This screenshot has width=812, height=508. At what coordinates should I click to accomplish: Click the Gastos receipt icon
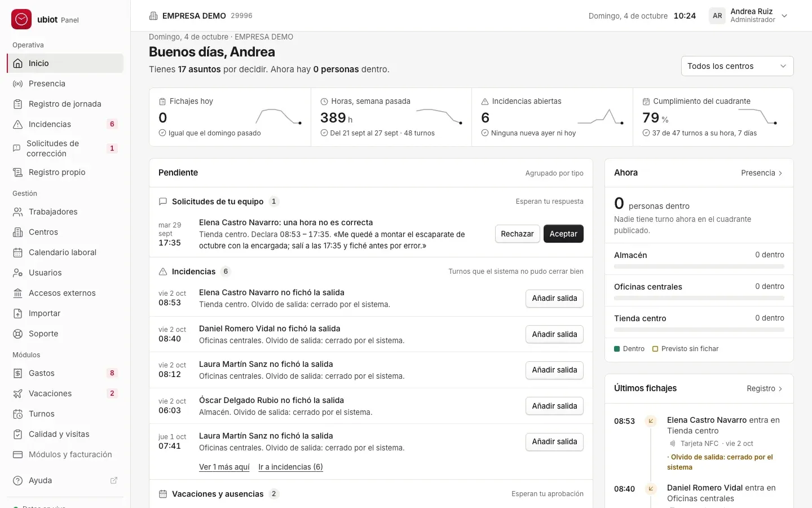tap(17, 373)
